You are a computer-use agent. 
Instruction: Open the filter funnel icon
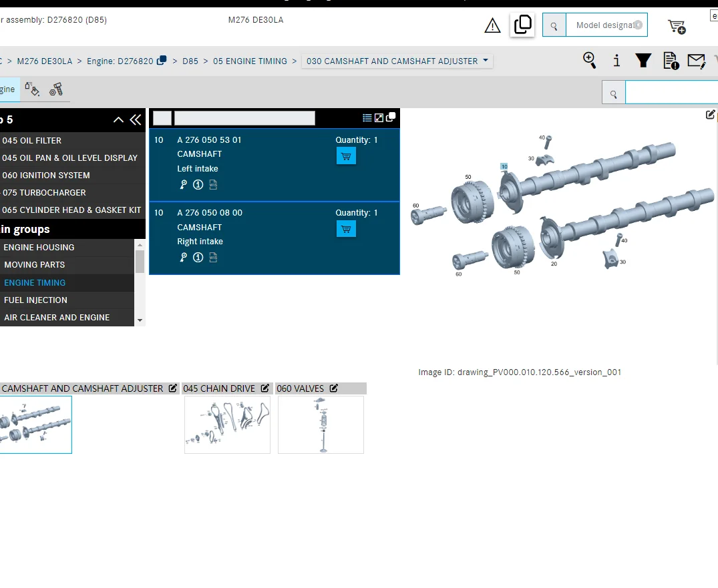click(643, 60)
